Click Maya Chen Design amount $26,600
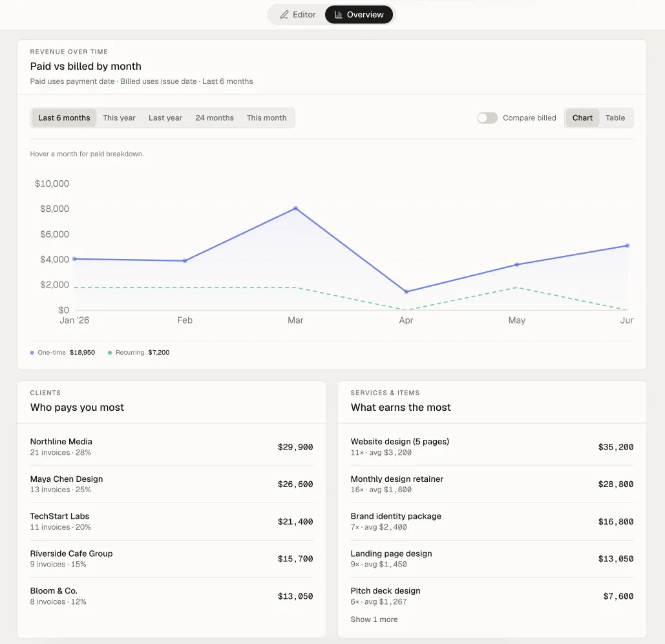This screenshot has height=644, width=665. (295, 484)
